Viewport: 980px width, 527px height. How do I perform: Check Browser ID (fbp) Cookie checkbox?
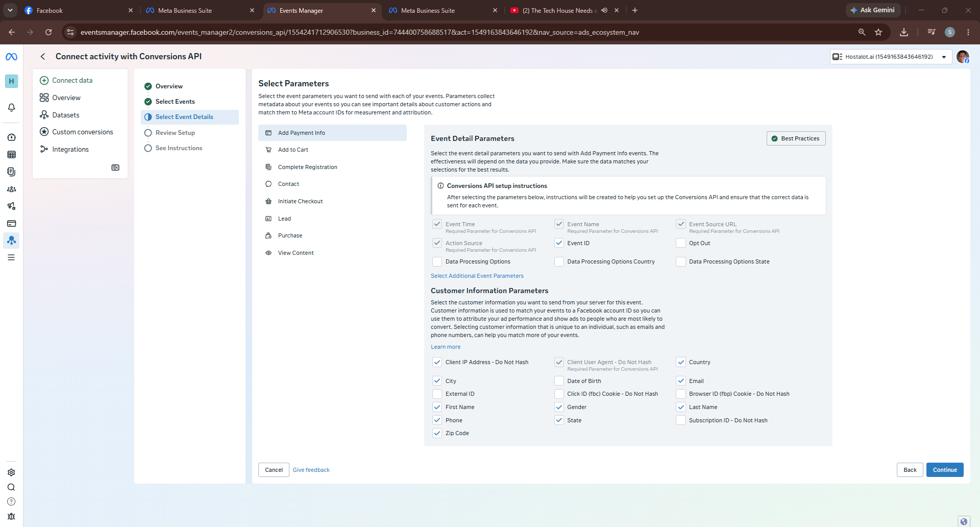[680, 394]
